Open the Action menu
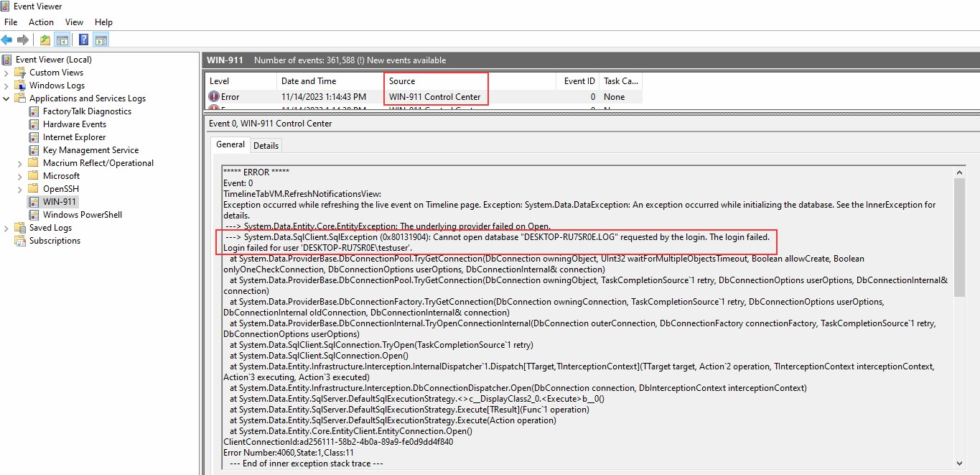The image size is (980, 475). [x=41, y=22]
